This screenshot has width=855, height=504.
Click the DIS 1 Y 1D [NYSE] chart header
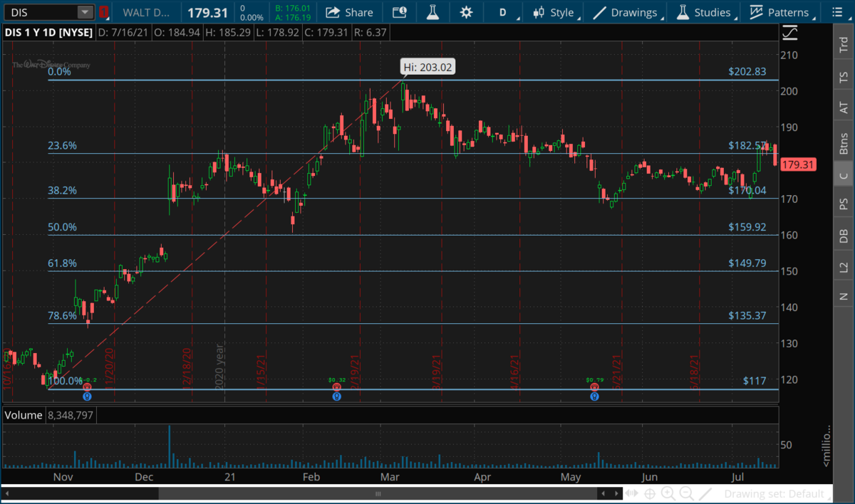47,33
